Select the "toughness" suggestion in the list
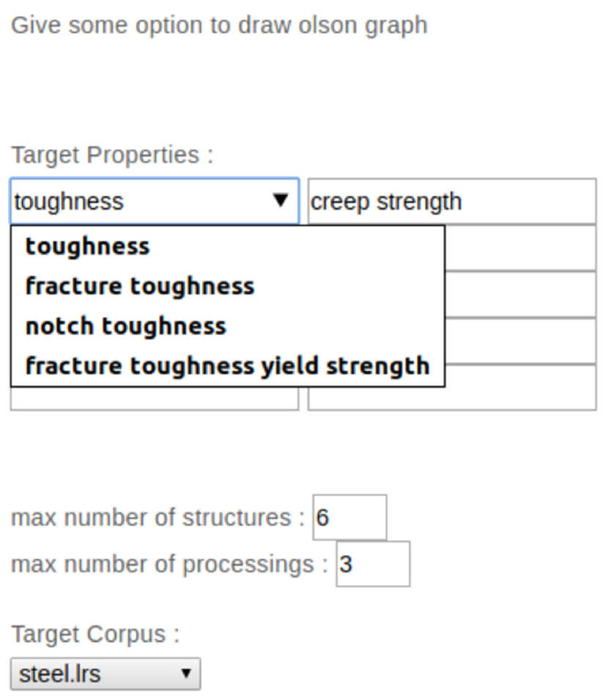608x700 pixels. click(87, 246)
